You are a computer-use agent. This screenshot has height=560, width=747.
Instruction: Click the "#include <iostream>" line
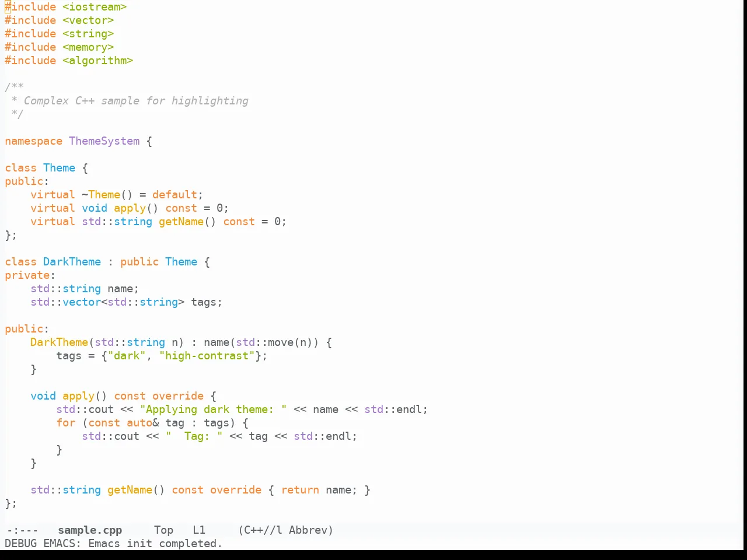tap(66, 7)
